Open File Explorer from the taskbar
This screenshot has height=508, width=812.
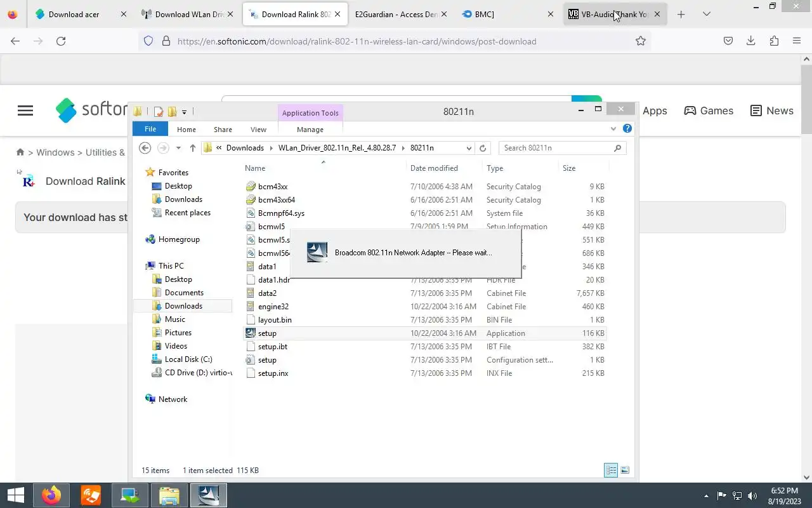(169, 495)
